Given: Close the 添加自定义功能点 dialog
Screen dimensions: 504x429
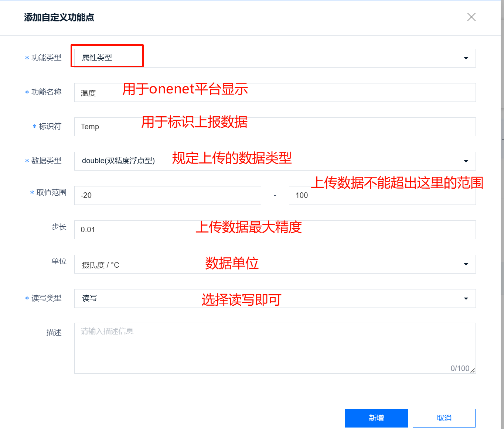Looking at the screenshot, I should click(471, 17).
